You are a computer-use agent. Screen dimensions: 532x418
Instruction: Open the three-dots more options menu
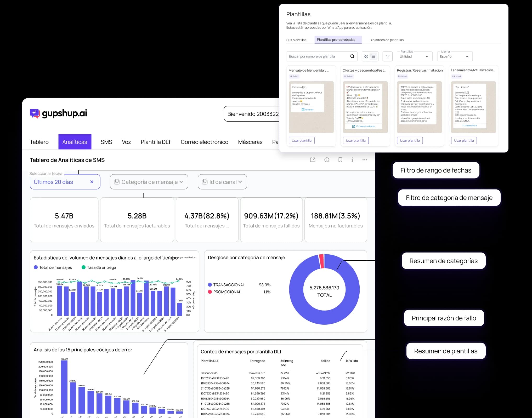coord(365,160)
